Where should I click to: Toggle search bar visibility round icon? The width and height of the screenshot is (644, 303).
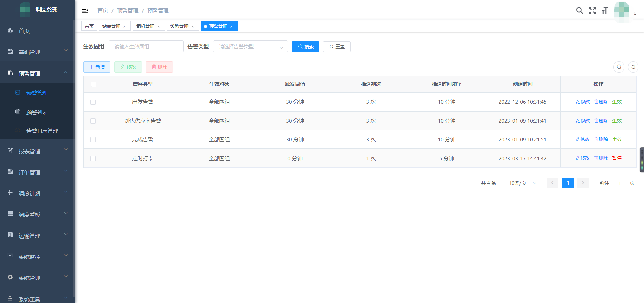[619, 67]
